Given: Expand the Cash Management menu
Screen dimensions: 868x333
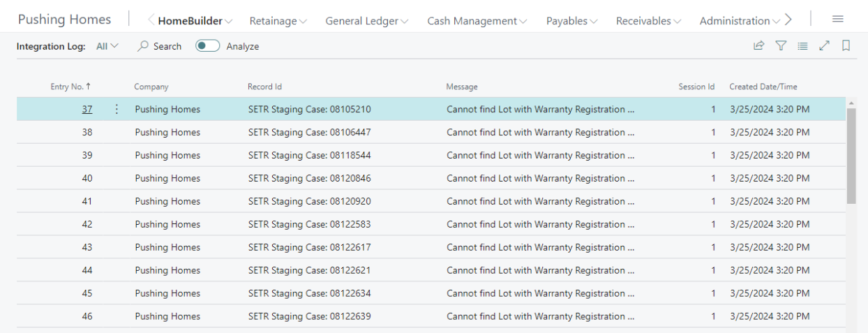Looking at the screenshot, I should [477, 21].
